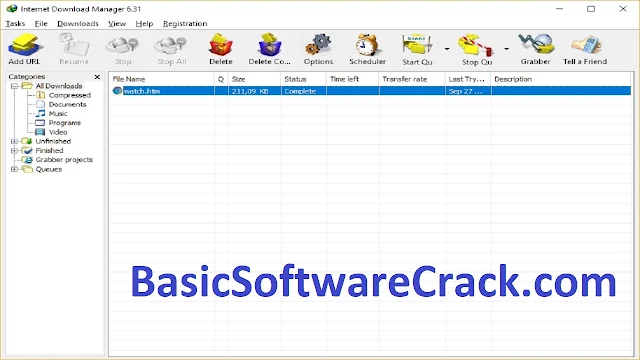Click the watch.htm file type icon
Viewport: 640px width, 360px height.
pos(117,91)
